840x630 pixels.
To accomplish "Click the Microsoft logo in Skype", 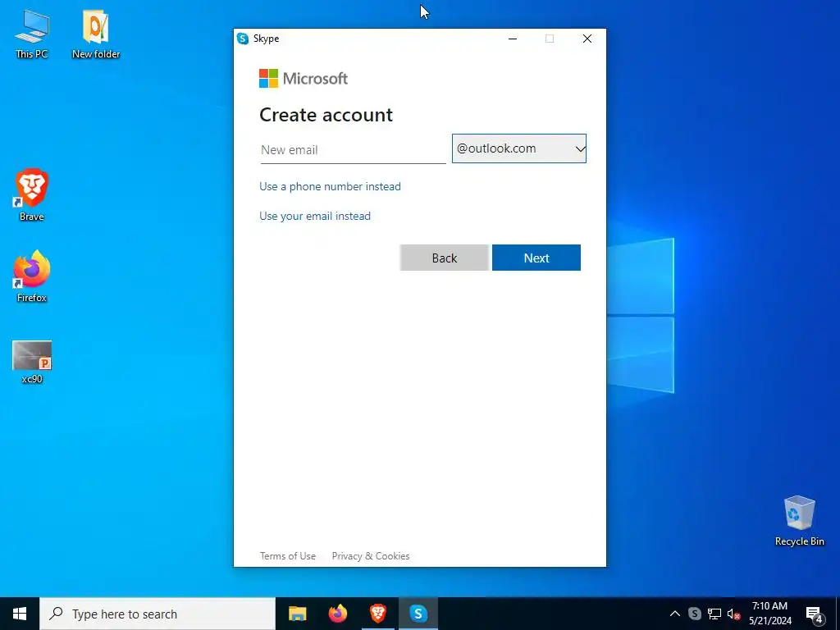I will click(x=304, y=78).
